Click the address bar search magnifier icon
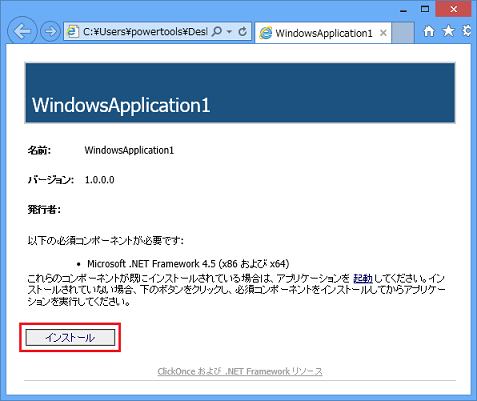477x401 pixels. (217, 32)
